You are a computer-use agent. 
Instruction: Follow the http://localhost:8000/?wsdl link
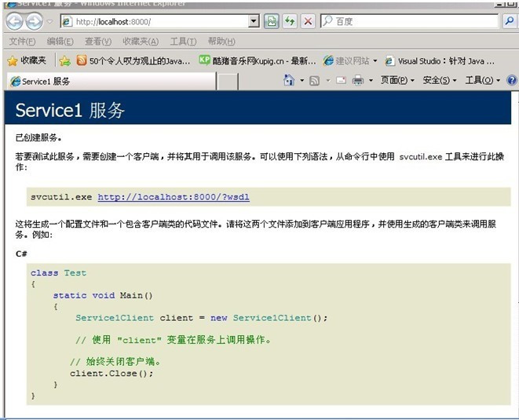click(174, 197)
